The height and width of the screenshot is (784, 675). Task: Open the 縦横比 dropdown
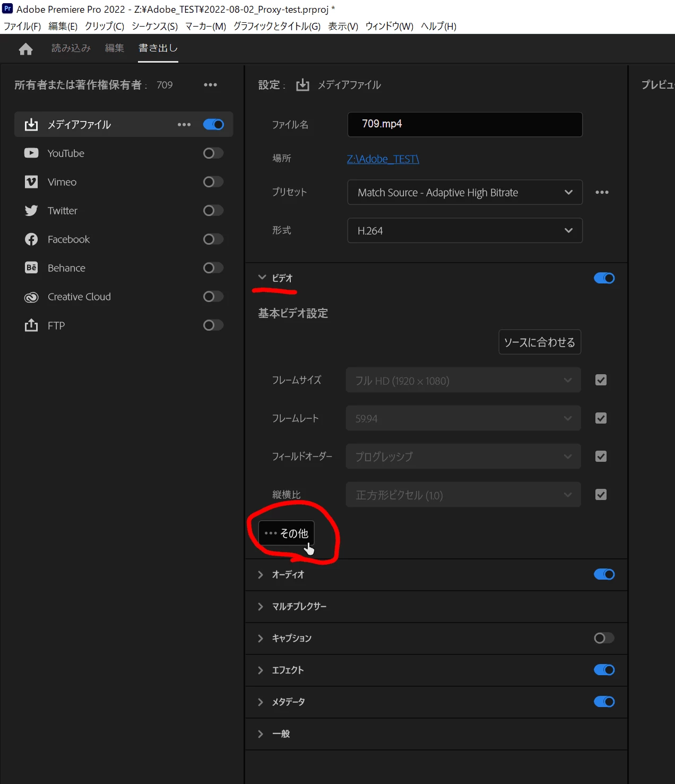click(463, 495)
